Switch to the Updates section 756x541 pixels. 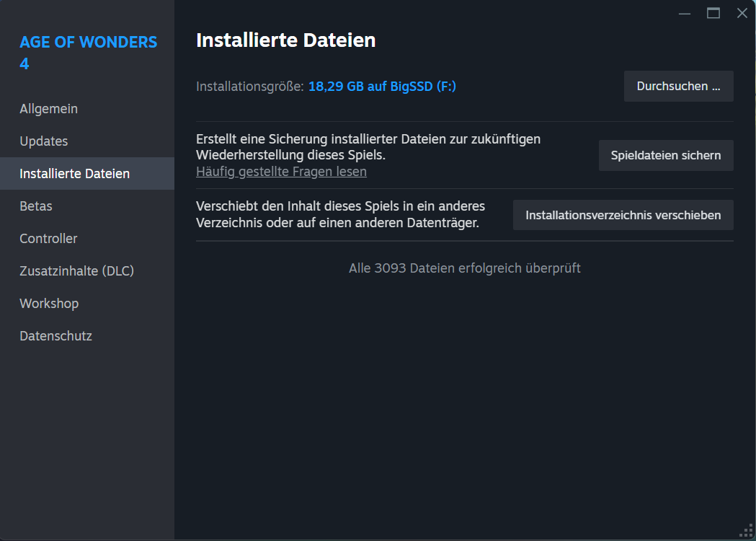86,141
